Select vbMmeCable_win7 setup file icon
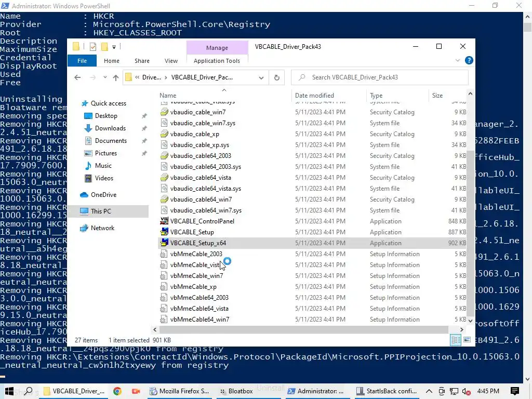The image size is (532, 399). click(x=164, y=276)
